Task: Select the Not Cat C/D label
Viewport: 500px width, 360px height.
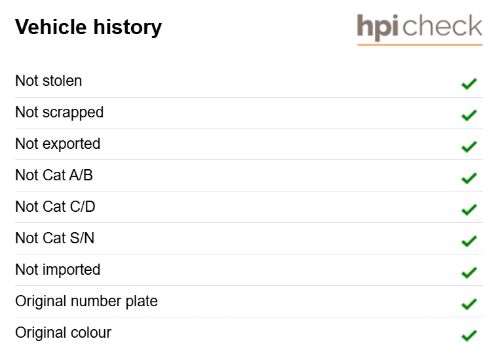Action: tap(55, 207)
